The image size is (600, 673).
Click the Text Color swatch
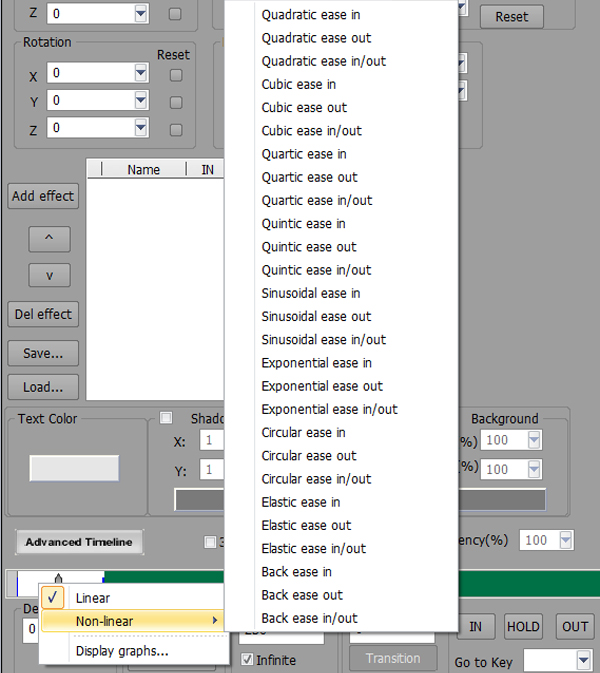(x=74, y=468)
